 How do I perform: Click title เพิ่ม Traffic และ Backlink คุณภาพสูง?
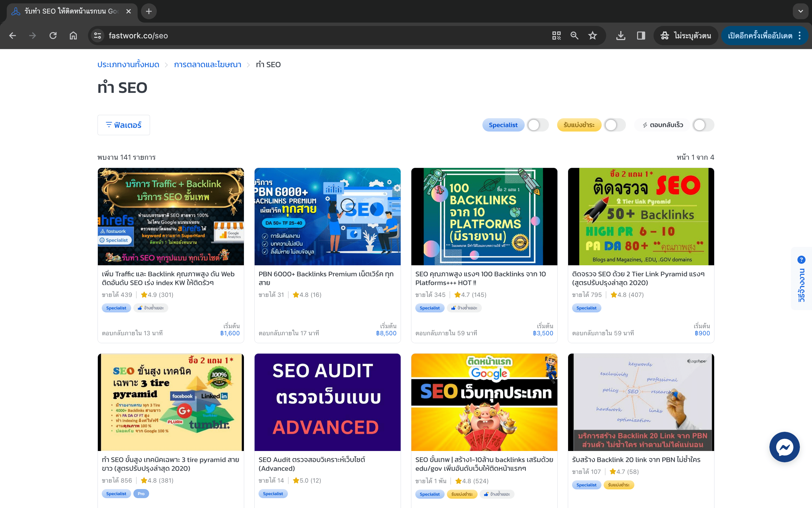(168, 278)
